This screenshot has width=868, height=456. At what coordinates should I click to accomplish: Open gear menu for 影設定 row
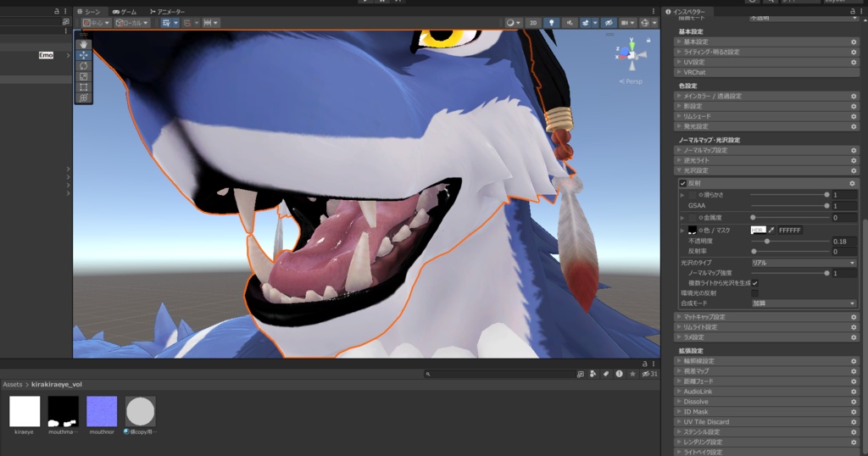pyautogui.click(x=854, y=106)
